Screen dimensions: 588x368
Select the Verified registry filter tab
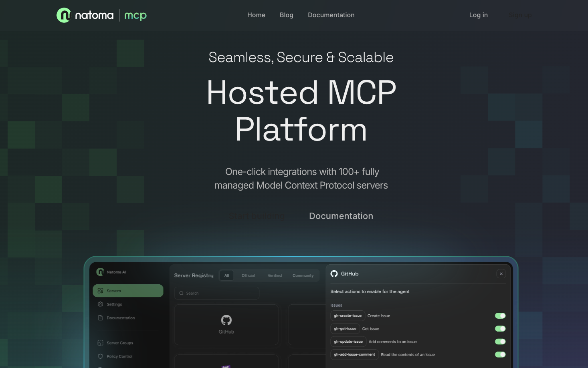pos(275,275)
